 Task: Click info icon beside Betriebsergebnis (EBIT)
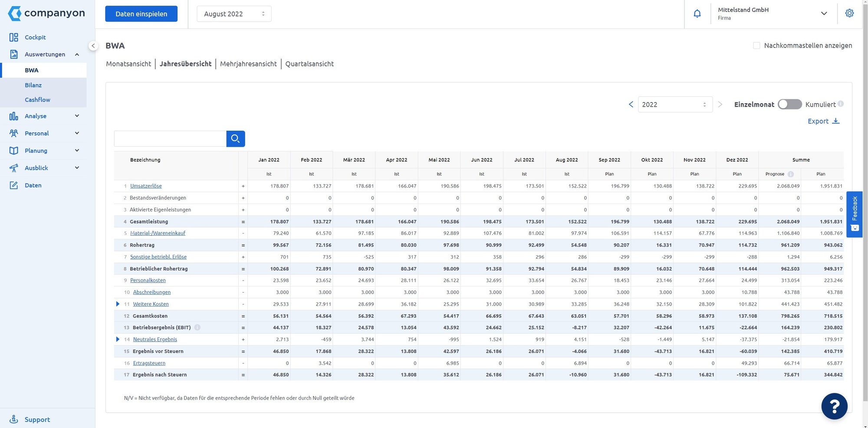click(x=197, y=327)
